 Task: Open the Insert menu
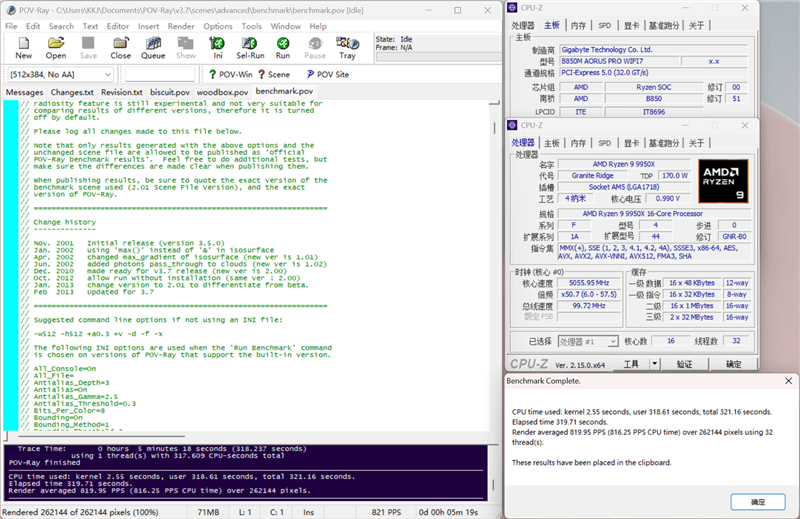[x=148, y=26]
